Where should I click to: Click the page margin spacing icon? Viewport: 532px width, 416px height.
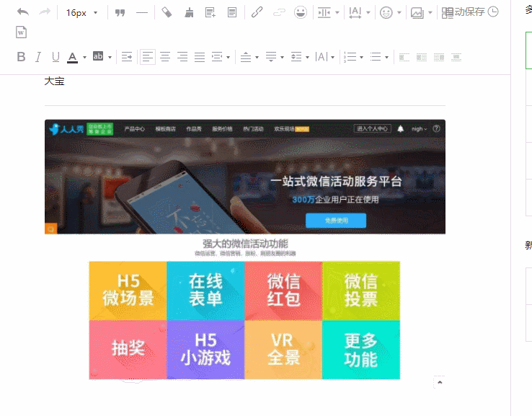[x=324, y=12]
